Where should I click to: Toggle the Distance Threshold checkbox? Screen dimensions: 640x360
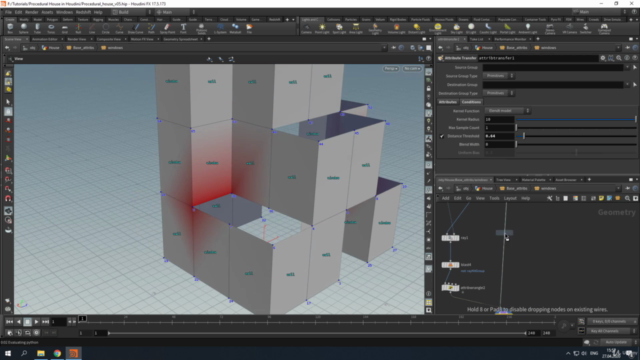coord(442,136)
